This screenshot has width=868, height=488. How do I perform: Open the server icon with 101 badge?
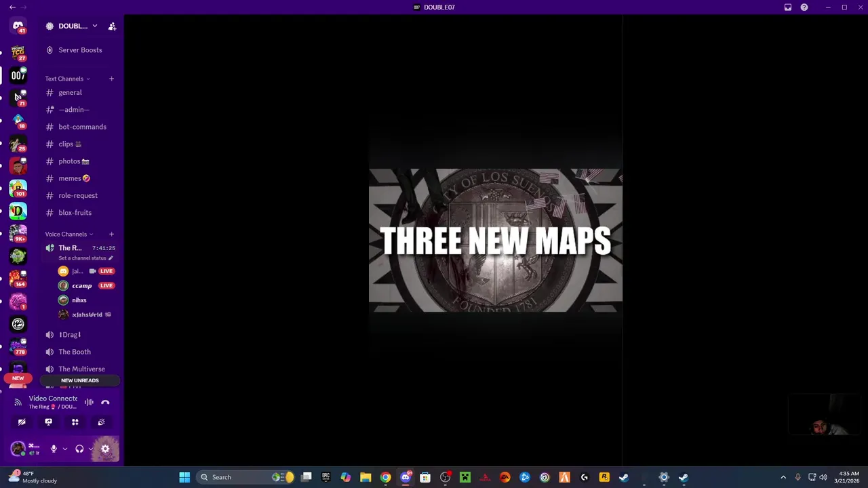pyautogui.click(x=18, y=188)
